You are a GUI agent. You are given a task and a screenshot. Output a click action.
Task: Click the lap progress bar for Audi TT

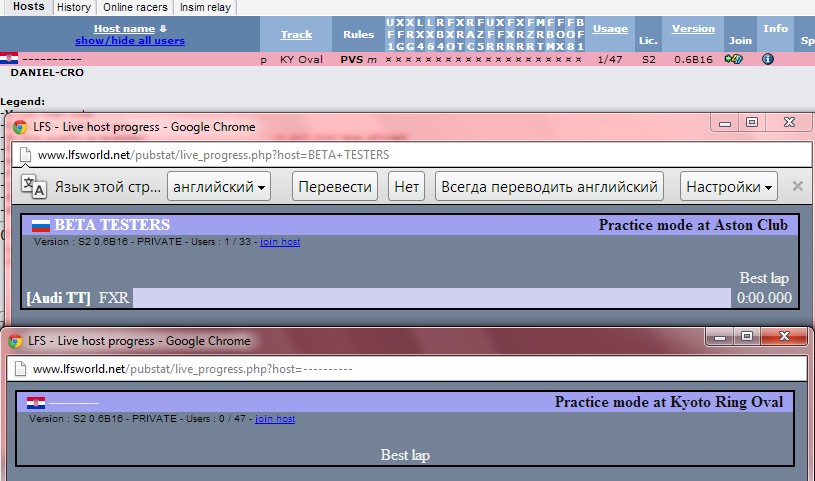pyautogui.click(x=432, y=298)
